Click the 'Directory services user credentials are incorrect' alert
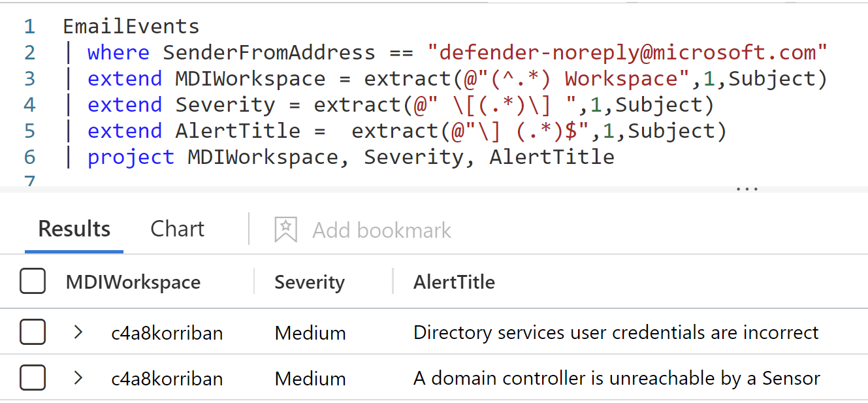Viewport: 868px width, 403px height. (x=615, y=332)
